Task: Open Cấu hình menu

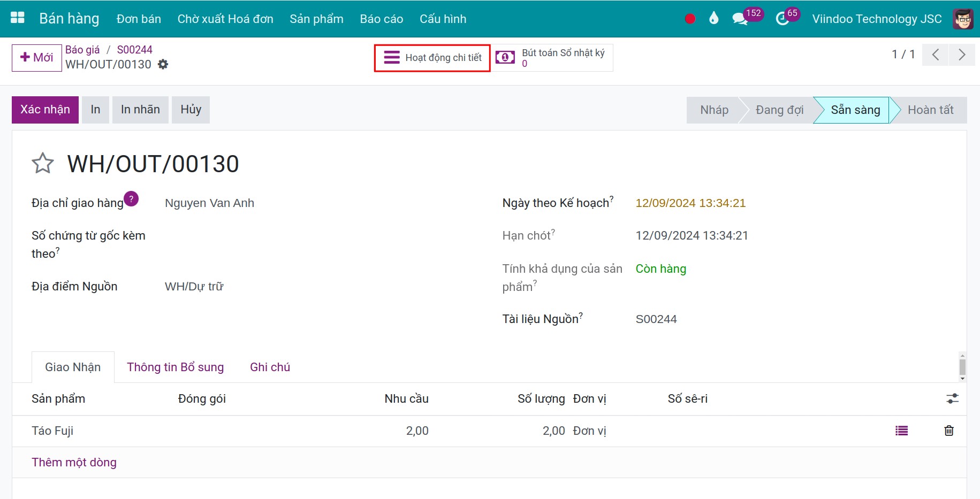Action: pyautogui.click(x=443, y=19)
